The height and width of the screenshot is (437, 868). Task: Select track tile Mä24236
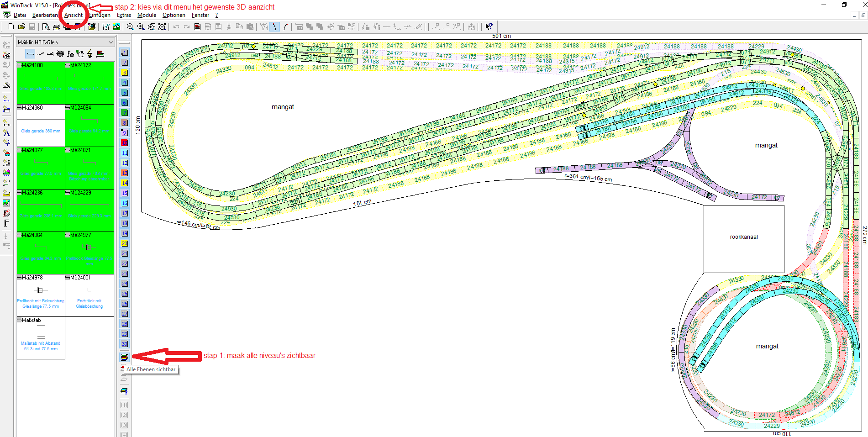[x=41, y=210]
